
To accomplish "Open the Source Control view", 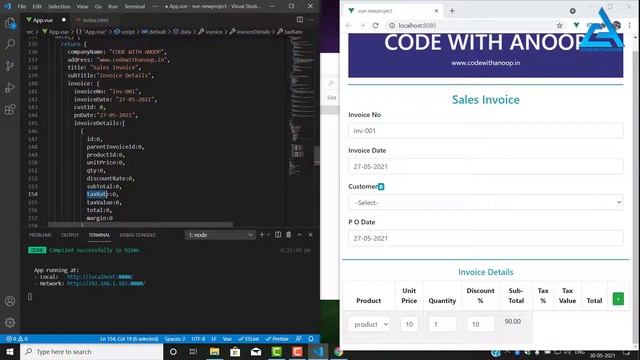I will point(10,66).
